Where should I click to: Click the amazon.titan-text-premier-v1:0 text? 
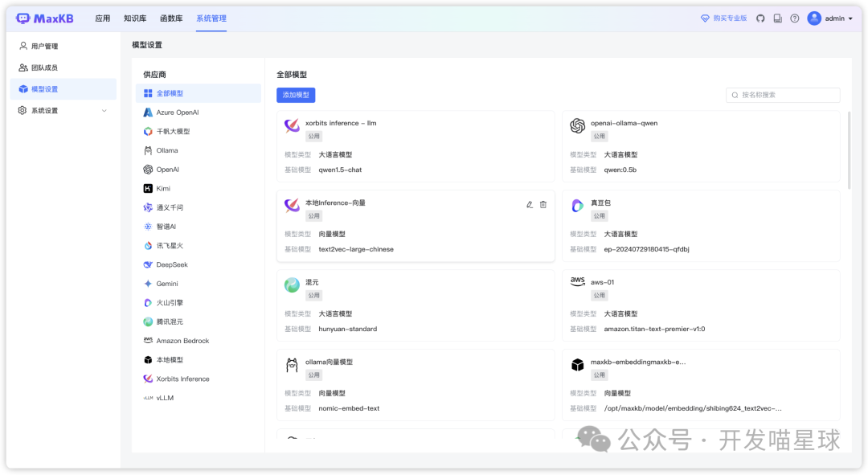654,329
